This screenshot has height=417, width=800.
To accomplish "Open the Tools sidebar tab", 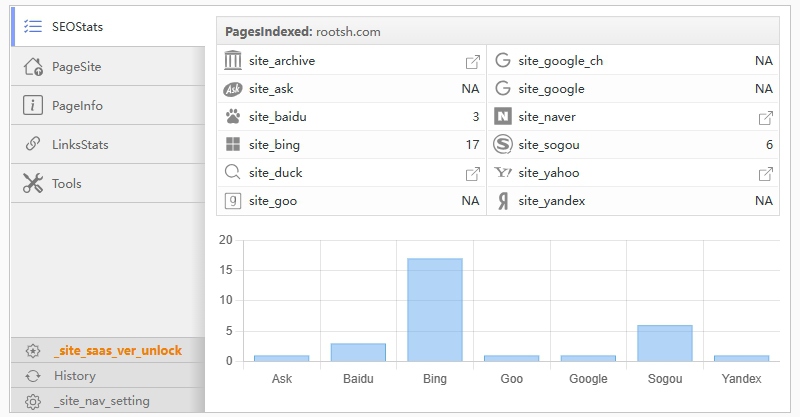I will pos(67,184).
